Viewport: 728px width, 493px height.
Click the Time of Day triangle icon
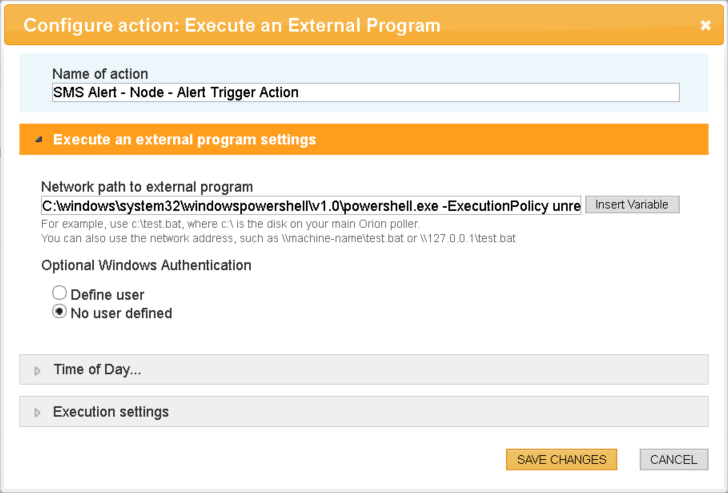(38, 370)
